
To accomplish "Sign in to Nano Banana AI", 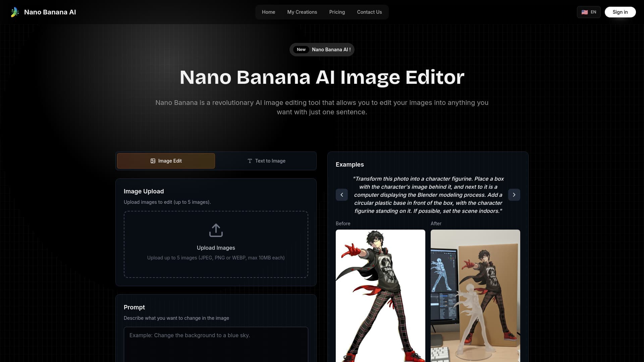I will (x=620, y=12).
